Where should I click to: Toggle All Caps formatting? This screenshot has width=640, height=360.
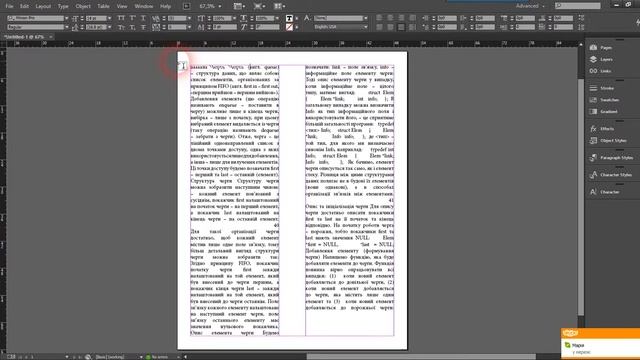[x=121, y=18]
